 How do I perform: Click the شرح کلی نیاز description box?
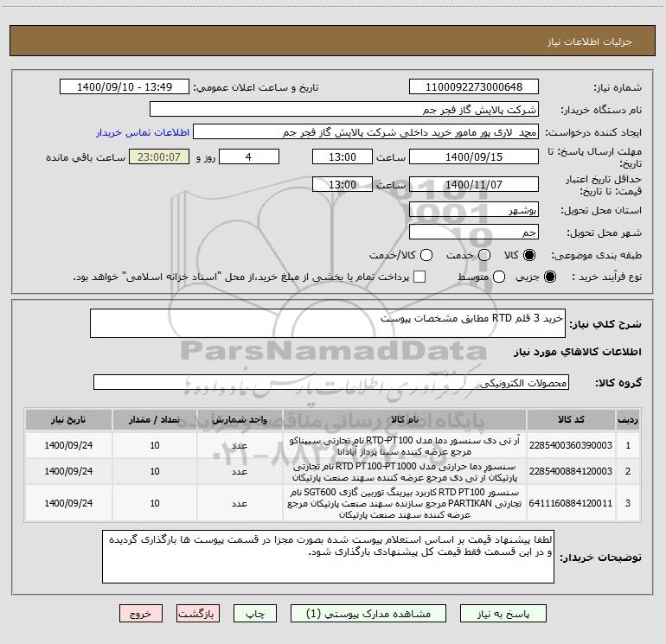point(328,323)
